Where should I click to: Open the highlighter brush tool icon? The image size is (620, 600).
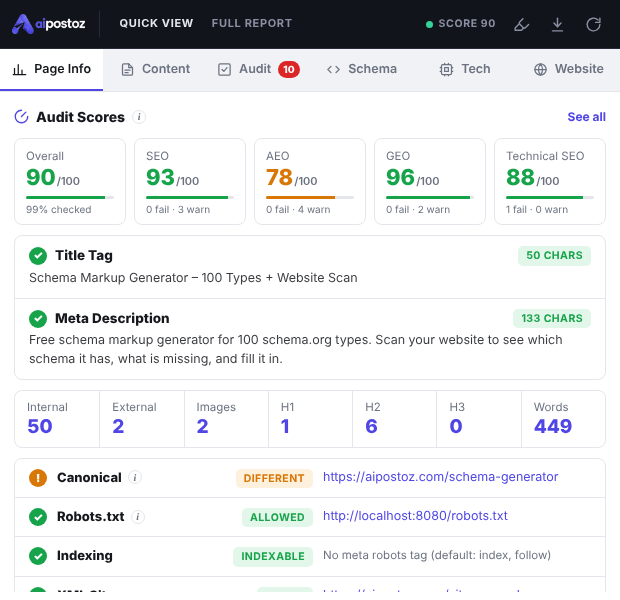click(x=521, y=25)
